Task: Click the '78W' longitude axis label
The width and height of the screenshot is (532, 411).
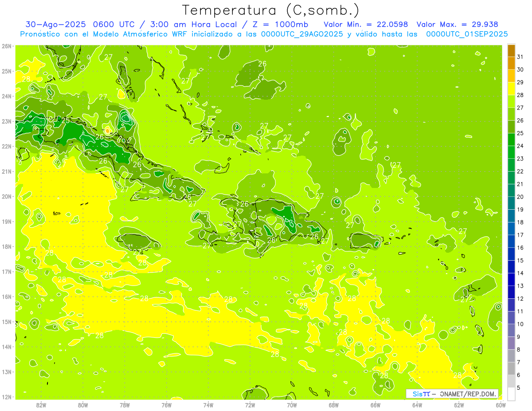Action: [x=125, y=404]
